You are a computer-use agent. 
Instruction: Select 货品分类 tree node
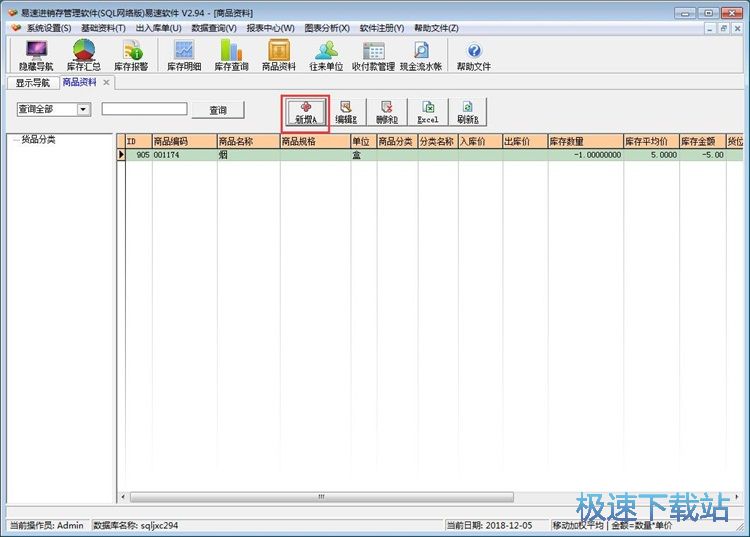(x=38, y=140)
